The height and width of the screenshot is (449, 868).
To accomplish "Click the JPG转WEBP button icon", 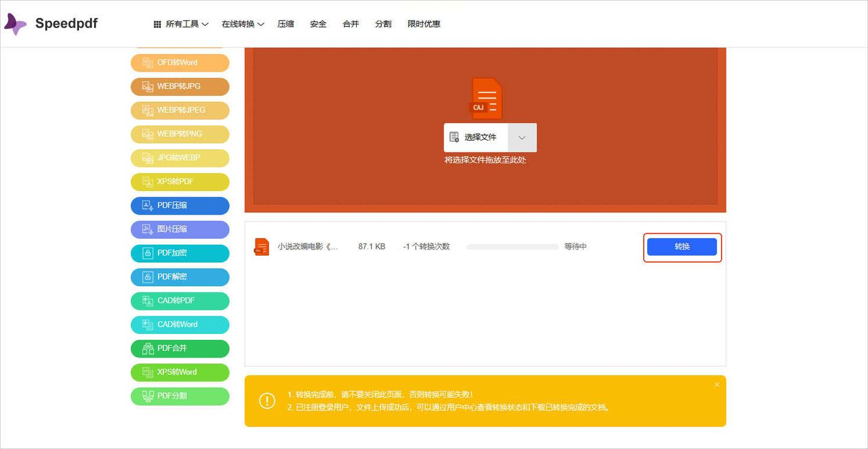I will click(x=148, y=158).
